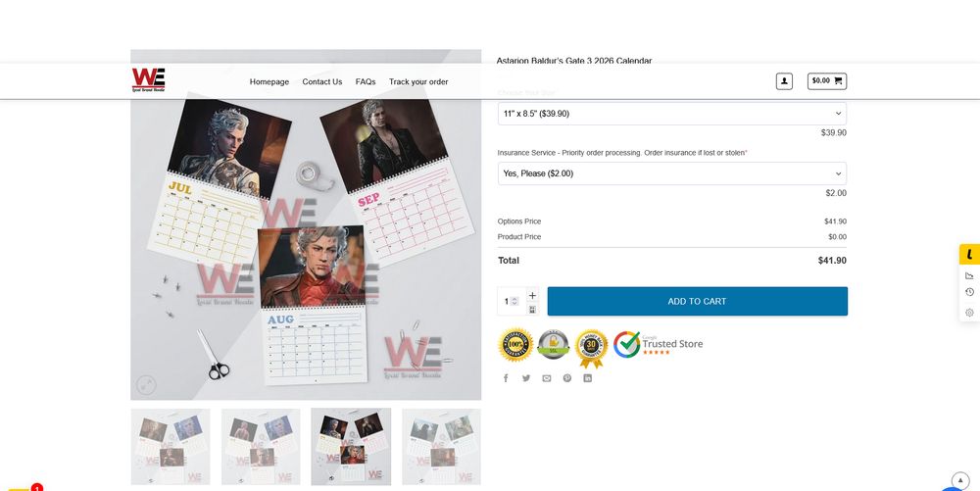Image resolution: width=980 pixels, height=491 pixels.
Task: Open the $0.00 shopping cart
Action: 827,81
